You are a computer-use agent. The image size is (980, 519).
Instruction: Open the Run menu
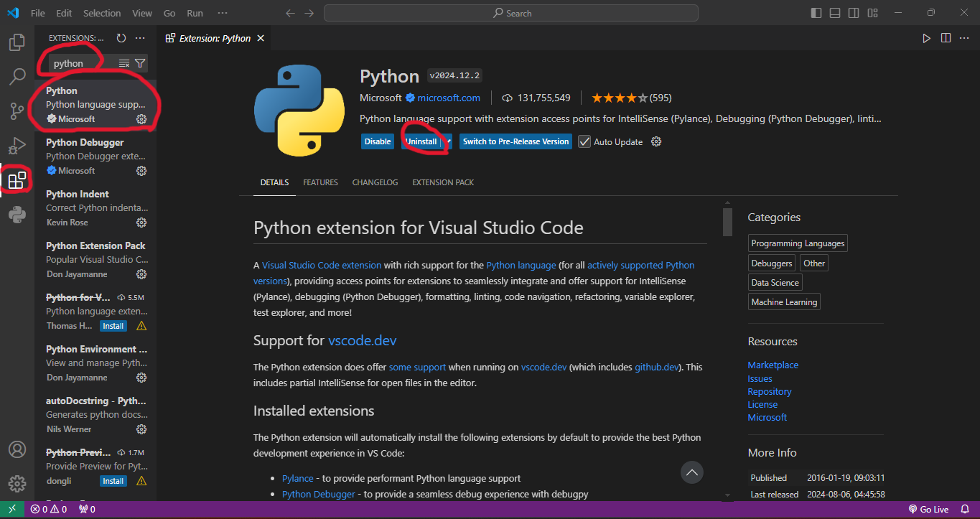point(195,13)
